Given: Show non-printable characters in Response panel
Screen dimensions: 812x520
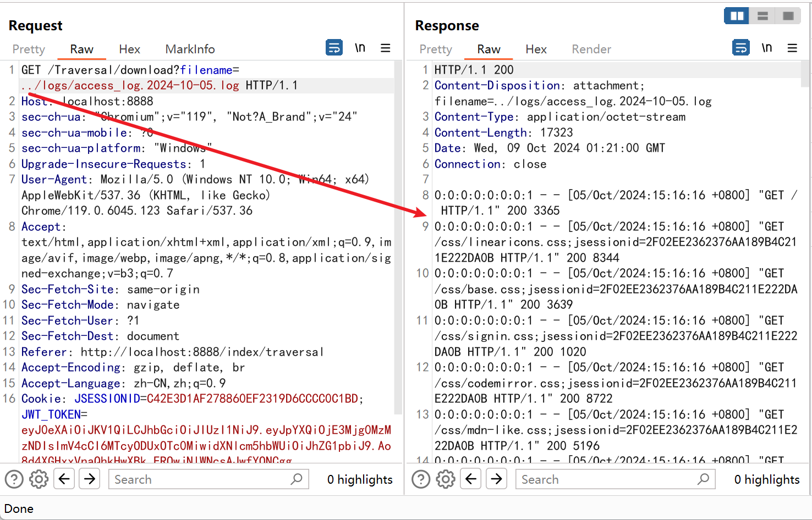Looking at the screenshot, I should pos(766,48).
